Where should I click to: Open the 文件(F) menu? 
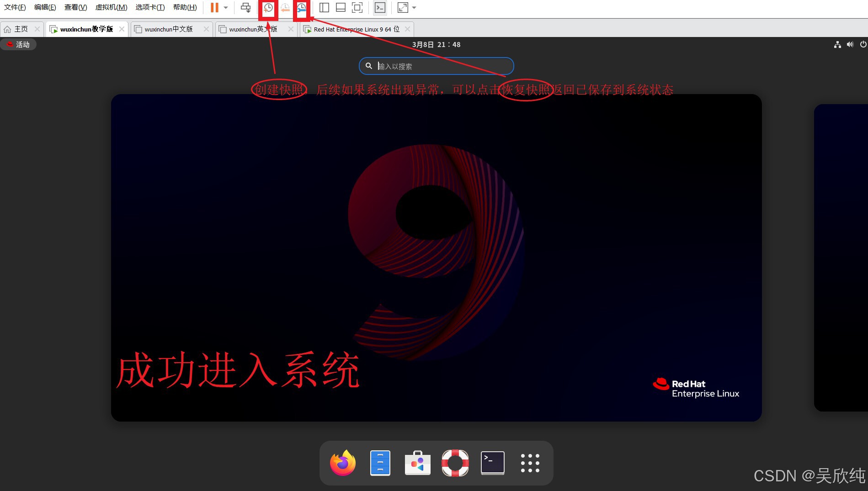(15, 7)
